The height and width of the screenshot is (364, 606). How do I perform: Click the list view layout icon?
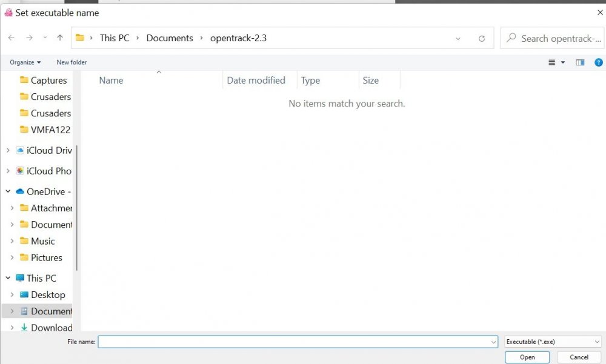click(x=552, y=62)
